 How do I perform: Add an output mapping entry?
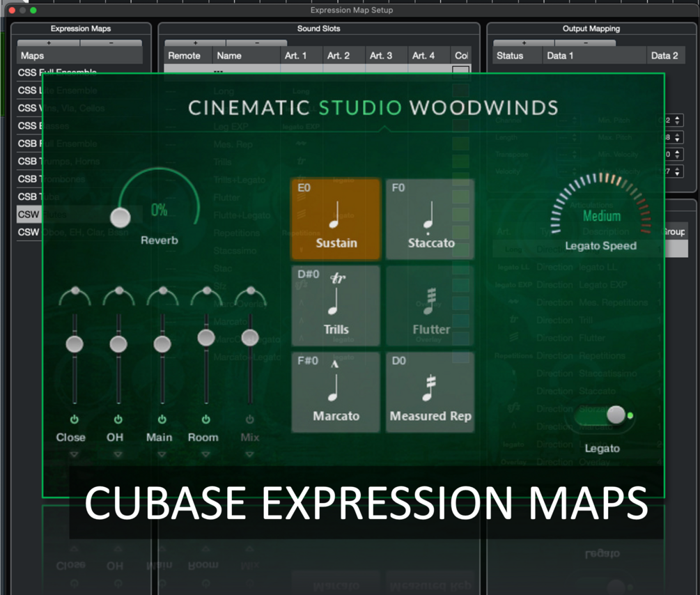click(524, 43)
